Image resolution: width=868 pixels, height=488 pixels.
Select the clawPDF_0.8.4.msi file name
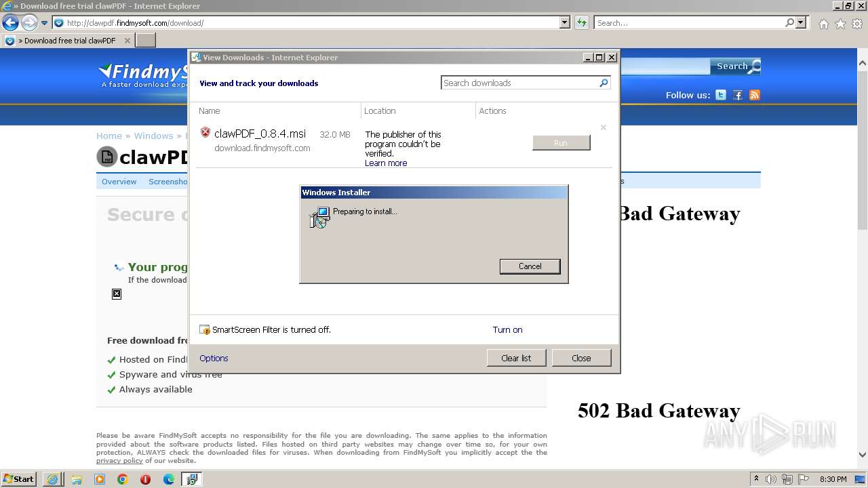click(x=260, y=134)
